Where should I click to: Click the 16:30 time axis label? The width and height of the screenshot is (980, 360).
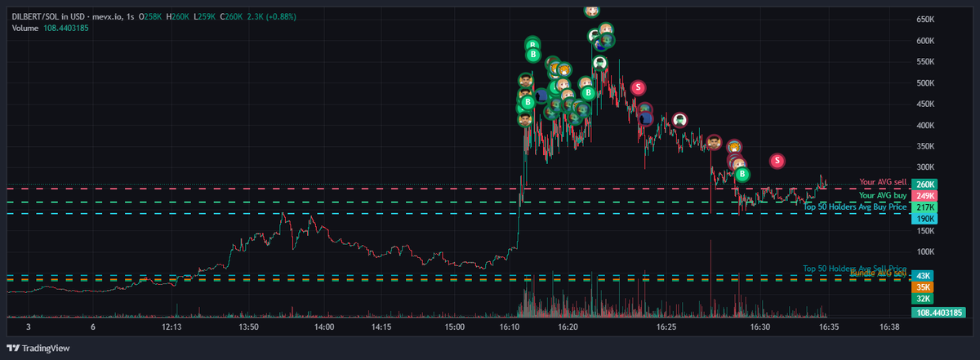[x=759, y=327]
